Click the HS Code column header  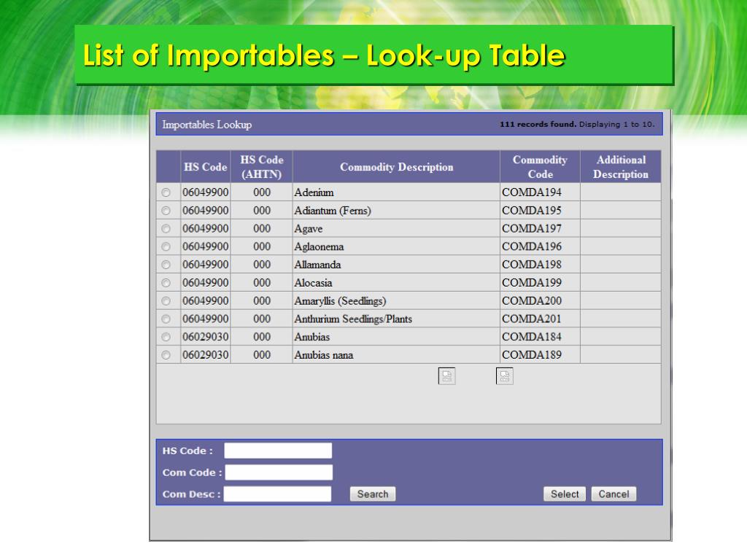click(x=205, y=167)
